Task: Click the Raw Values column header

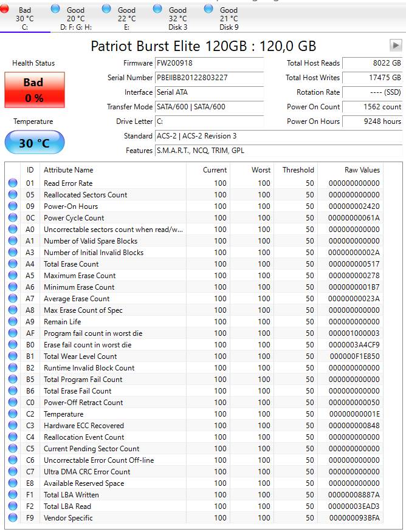Action: 350,170
